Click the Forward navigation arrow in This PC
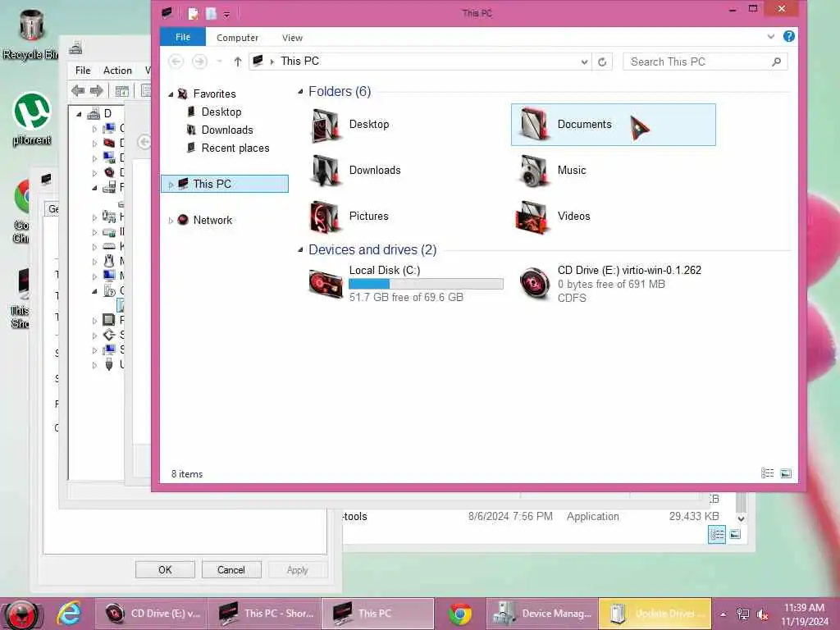 pyautogui.click(x=199, y=62)
